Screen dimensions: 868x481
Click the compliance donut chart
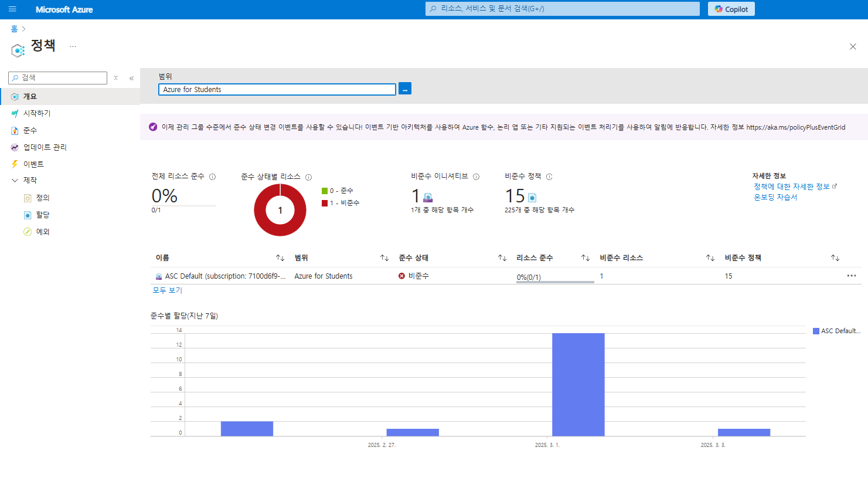click(x=280, y=210)
